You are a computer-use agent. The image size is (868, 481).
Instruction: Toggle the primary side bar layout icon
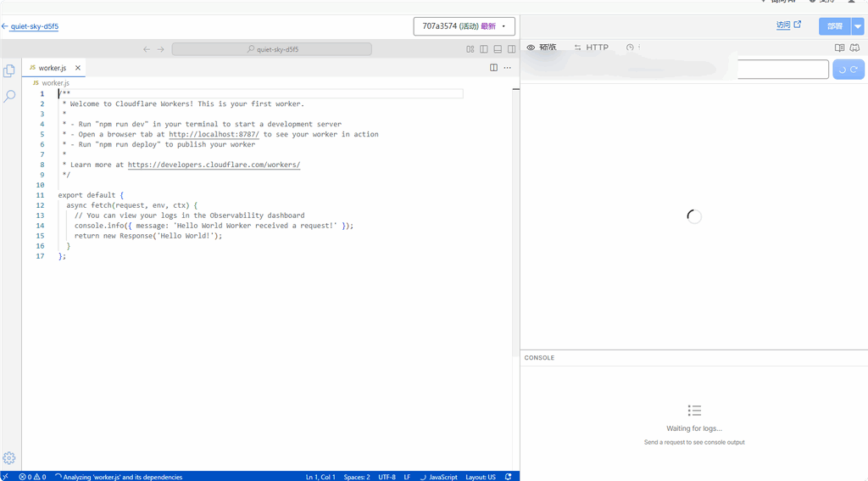pyautogui.click(x=484, y=49)
